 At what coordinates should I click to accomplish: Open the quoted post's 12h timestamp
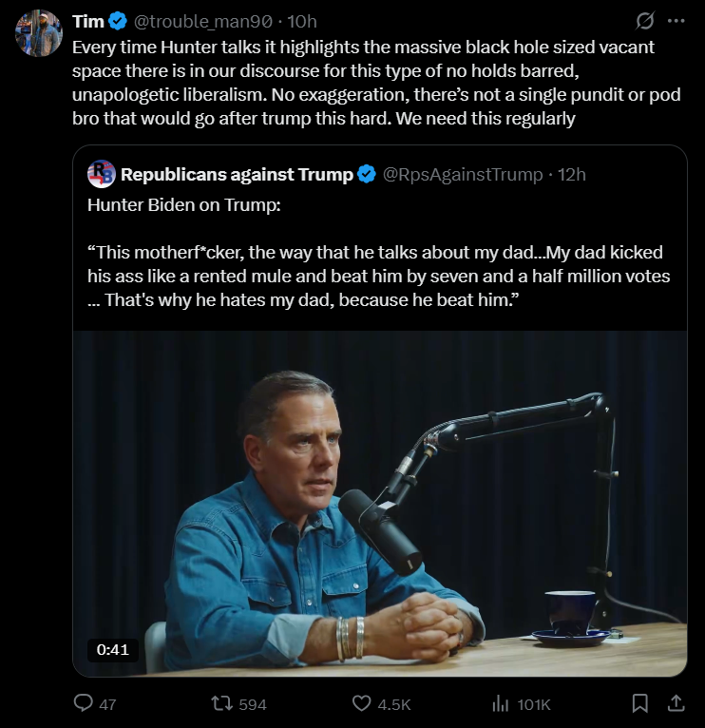[x=572, y=174]
